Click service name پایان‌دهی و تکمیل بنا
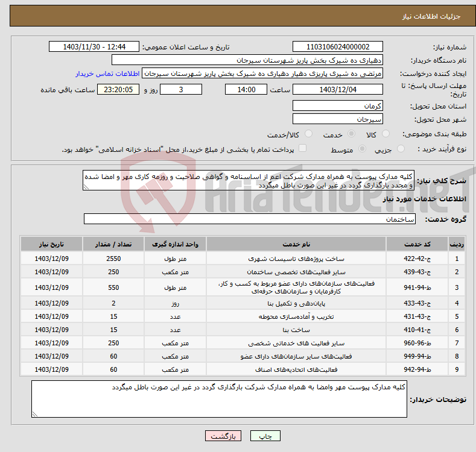476x452 pixels. pos(296,303)
